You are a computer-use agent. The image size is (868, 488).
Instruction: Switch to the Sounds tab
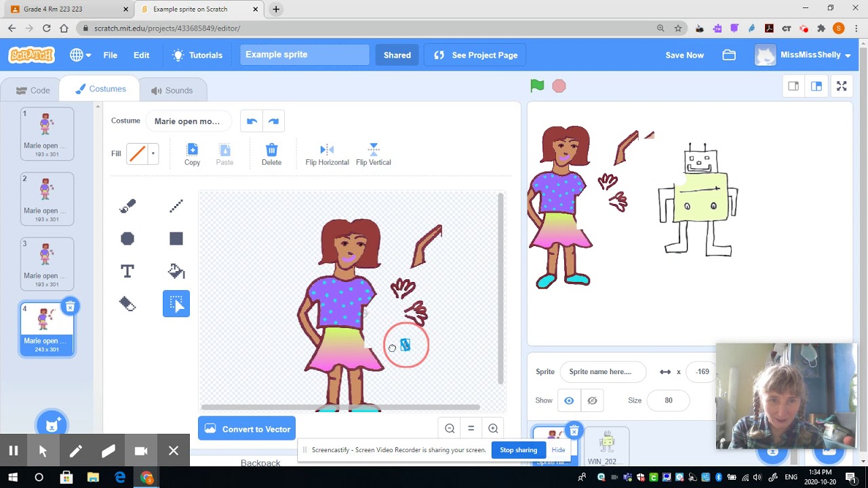pos(172,90)
